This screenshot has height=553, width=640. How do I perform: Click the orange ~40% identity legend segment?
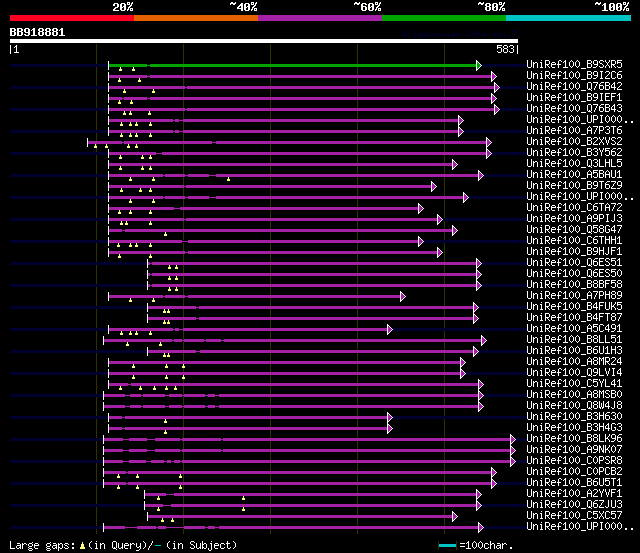196,18
